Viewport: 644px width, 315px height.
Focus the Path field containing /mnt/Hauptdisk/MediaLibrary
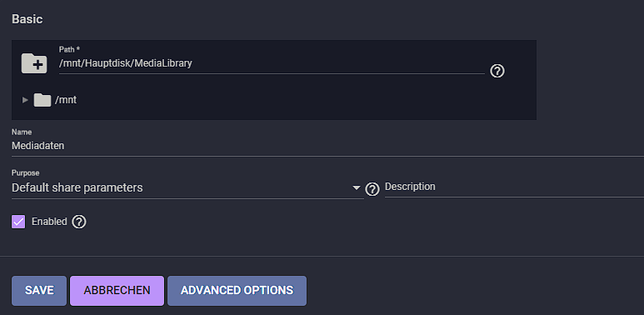pyautogui.click(x=272, y=63)
